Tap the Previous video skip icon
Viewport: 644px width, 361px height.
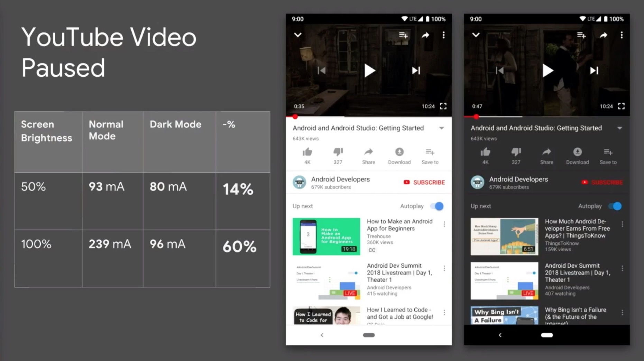[x=322, y=71]
